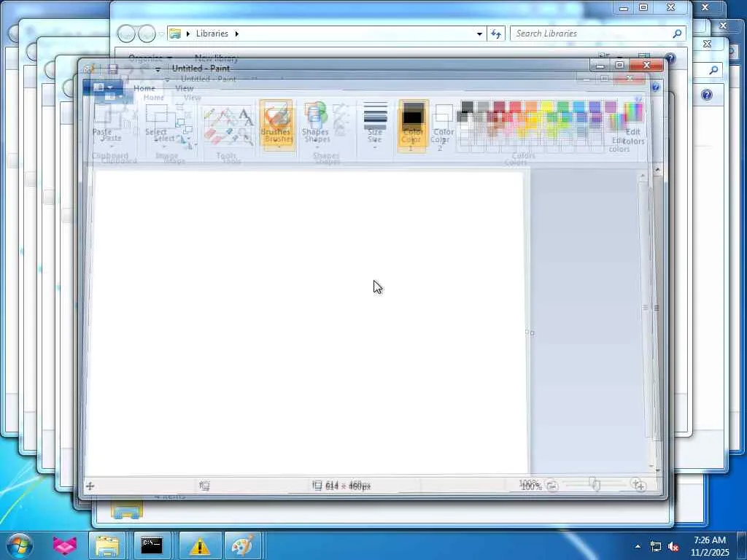Open the Windows Start menu
This screenshot has width=747, height=560.
[20, 545]
